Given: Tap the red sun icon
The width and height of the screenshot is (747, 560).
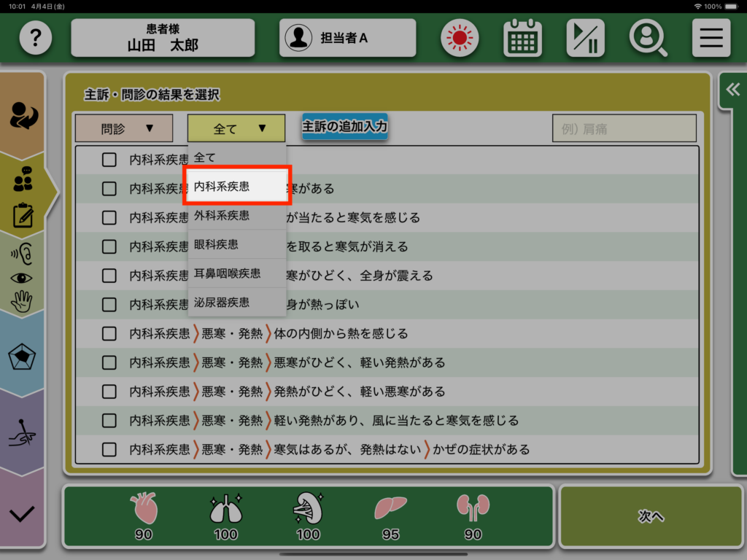Looking at the screenshot, I should pos(459,38).
